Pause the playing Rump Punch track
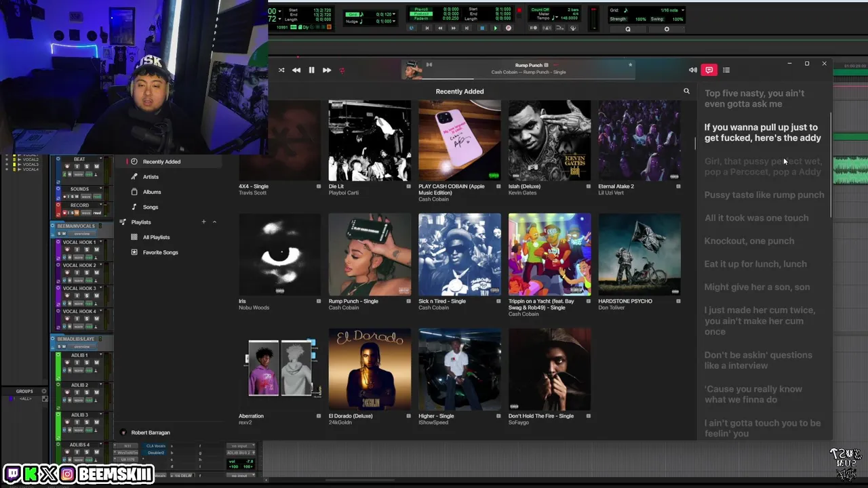868x488 pixels. (x=311, y=70)
